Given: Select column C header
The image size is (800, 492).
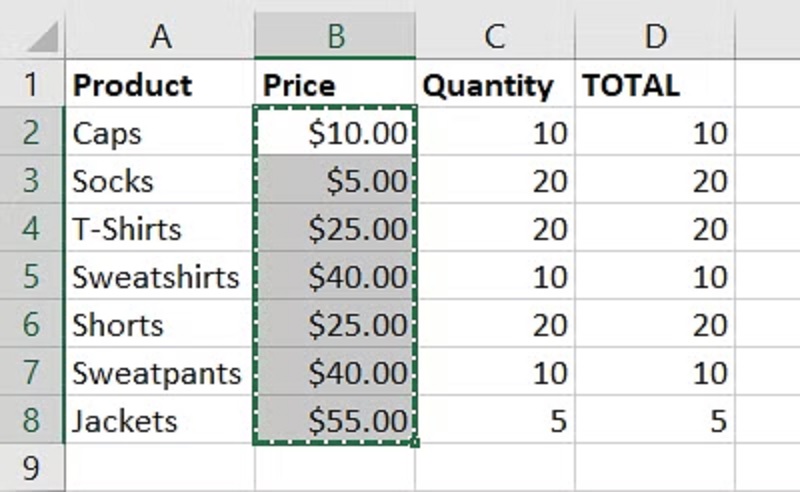Looking at the screenshot, I should click(x=494, y=36).
